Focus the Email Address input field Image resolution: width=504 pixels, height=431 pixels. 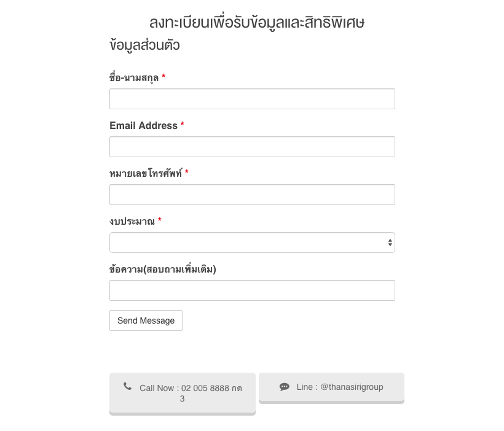(x=252, y=147)
